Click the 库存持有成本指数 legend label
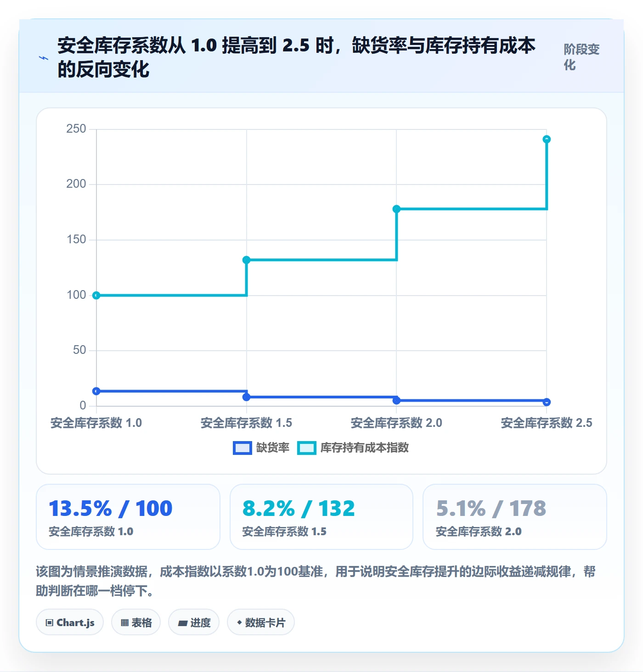This screenshot has width=643, height=672. [x=365, y=448]
